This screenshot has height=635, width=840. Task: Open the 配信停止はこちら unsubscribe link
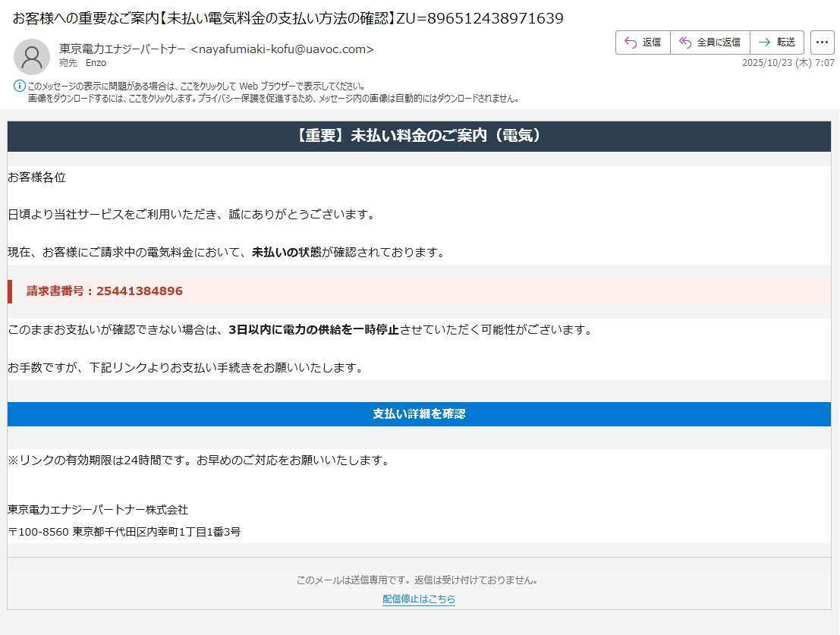(419, 599)
